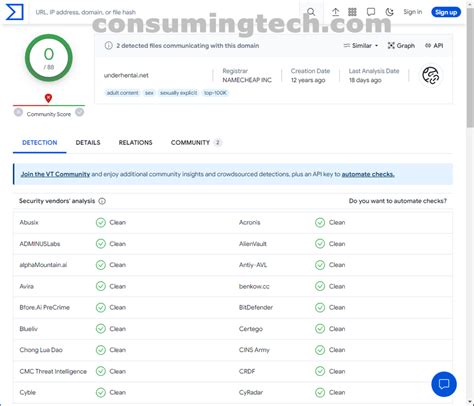Viewport: 474px width, 406px height.
Task: Open the API link
Action: [x=434, y=46]
